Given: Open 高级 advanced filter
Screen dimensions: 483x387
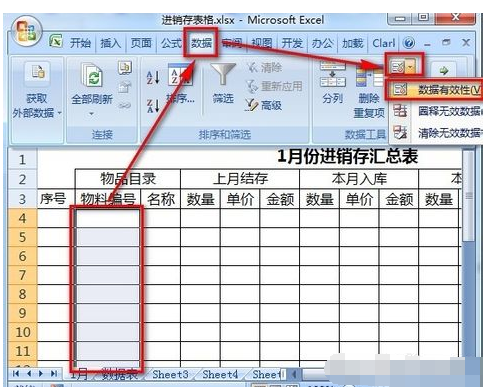Looking at the screenshot, I should tap(263, 105).
